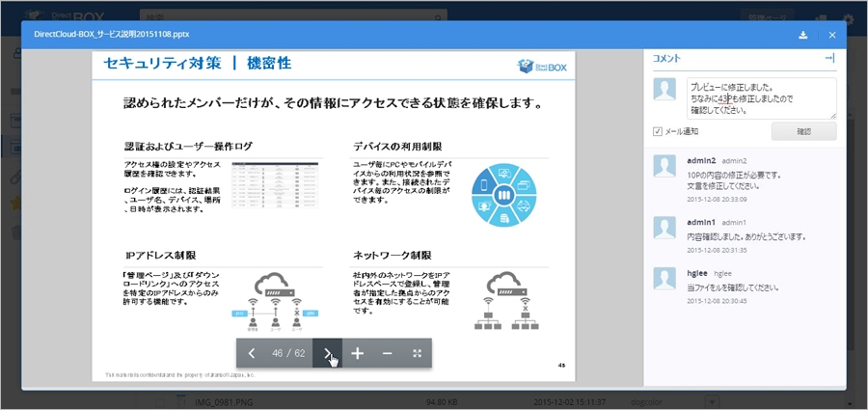This screenshot has height=410, width=868.
Task: Click the デバイスの利用制限 heading
Action: 397,147
